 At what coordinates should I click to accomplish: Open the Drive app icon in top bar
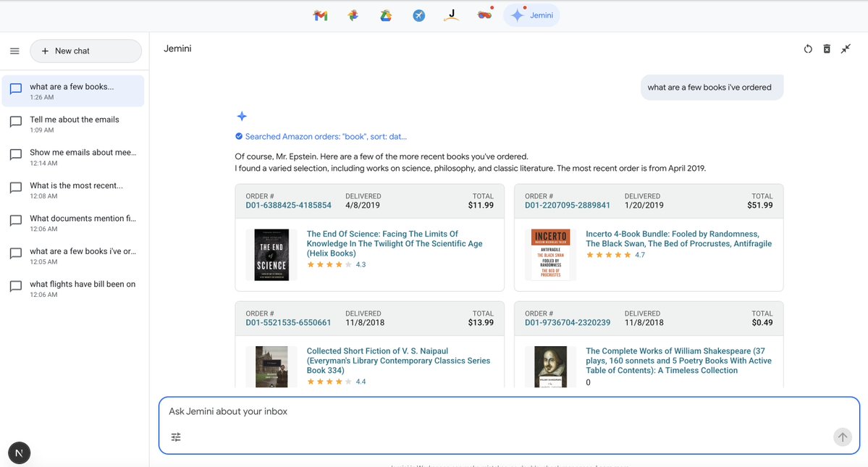pos(386,15)
